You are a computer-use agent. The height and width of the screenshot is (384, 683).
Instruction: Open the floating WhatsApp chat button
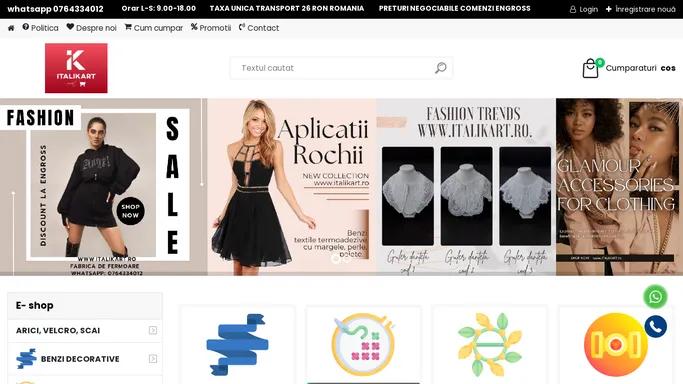(655, 297)
